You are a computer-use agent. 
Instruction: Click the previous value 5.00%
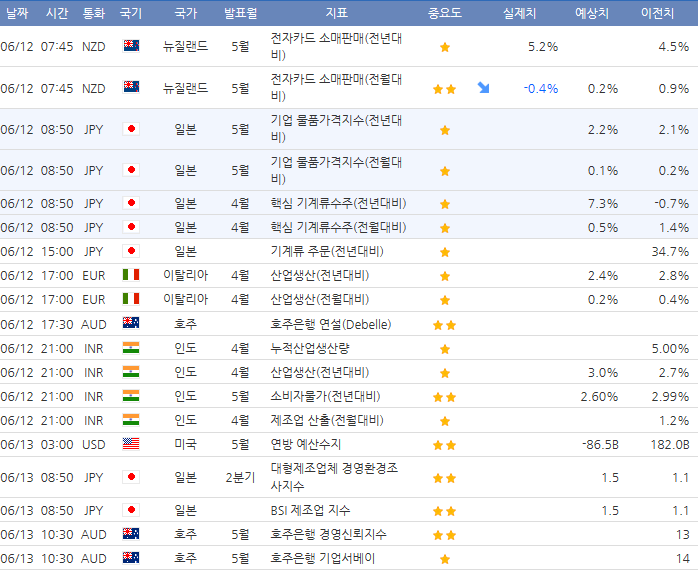coord(670,349)
